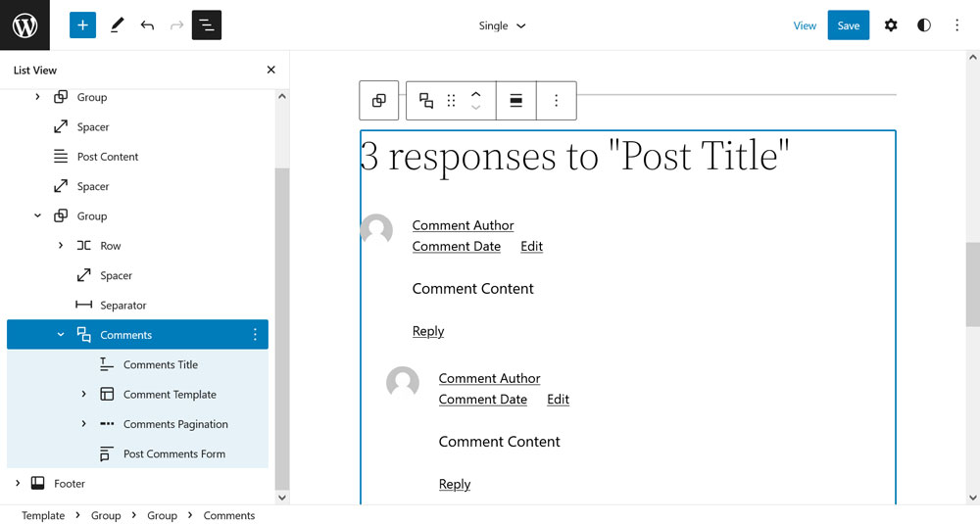The width and height of the screenshot is (980, 524).
Task: Select the Spacer below Post Content
Action: tap(61, 186)
